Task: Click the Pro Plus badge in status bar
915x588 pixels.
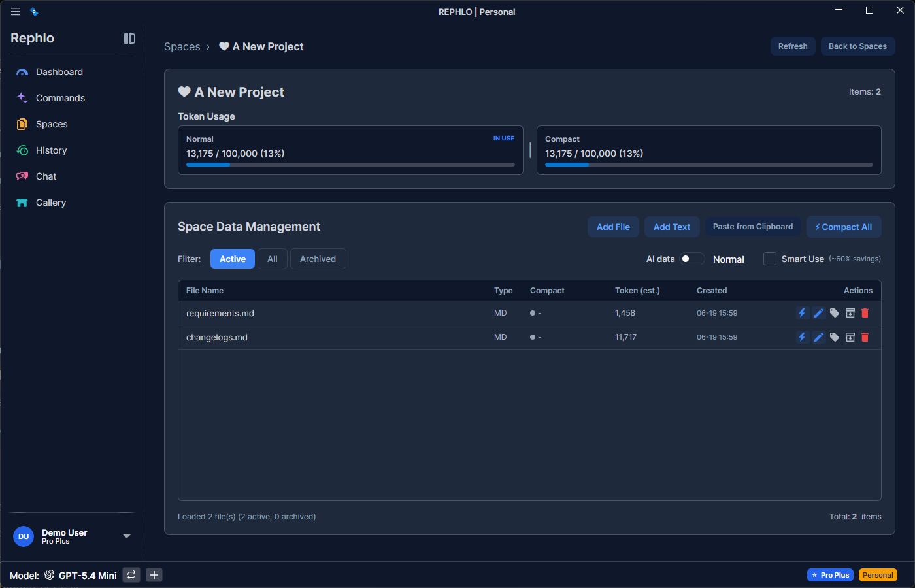Action: coord(830,575)
